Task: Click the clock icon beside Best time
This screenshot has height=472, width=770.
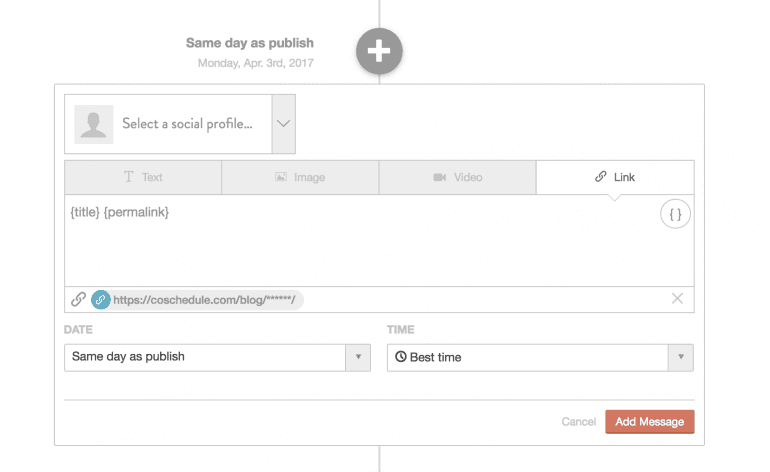Action: 401,357
